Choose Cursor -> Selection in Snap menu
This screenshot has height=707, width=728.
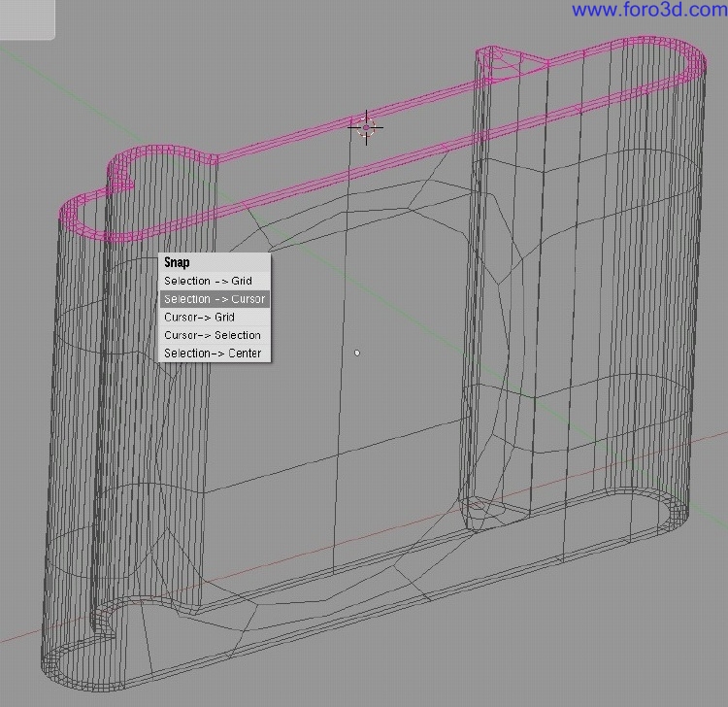215,335
